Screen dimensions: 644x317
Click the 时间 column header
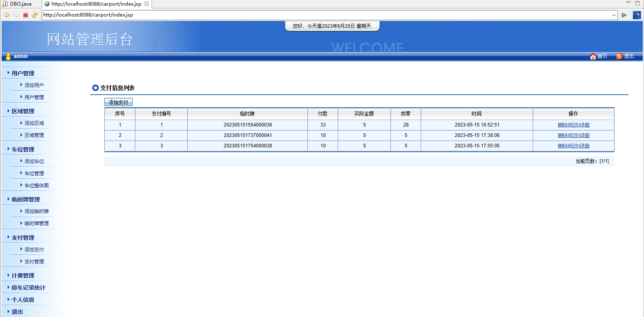coord(477,114)
